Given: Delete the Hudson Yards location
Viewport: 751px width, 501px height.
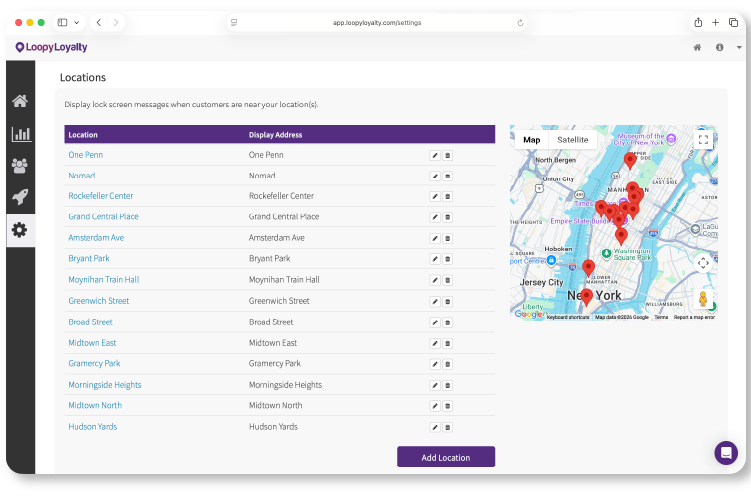Looking at the screenshot, I should coord(447,427).
